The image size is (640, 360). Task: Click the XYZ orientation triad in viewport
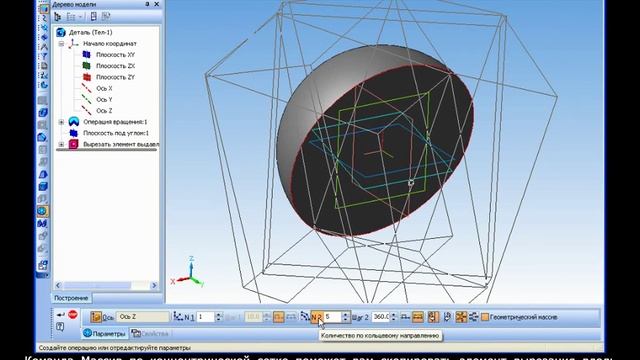coord(187,273)
